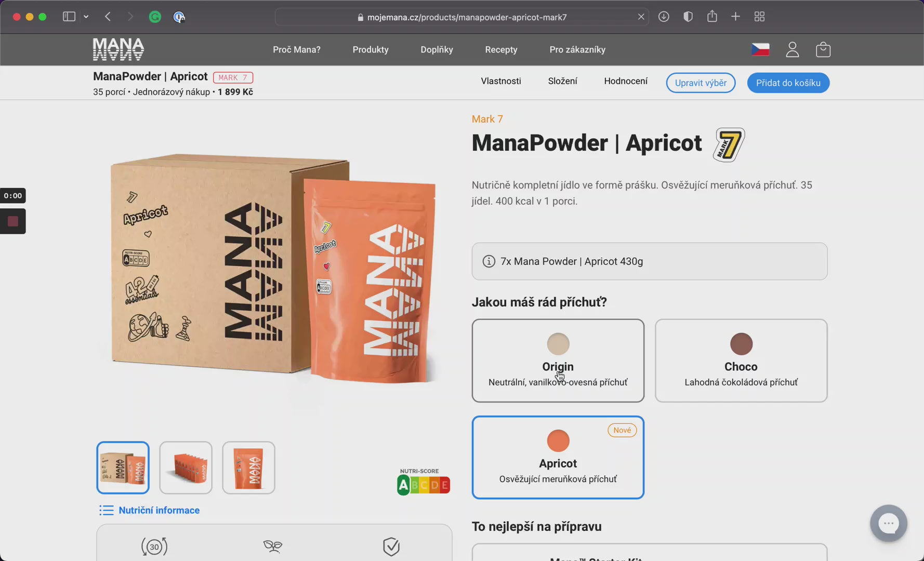
Task: Change country via Czech flag icon
Action: point(760,50)
